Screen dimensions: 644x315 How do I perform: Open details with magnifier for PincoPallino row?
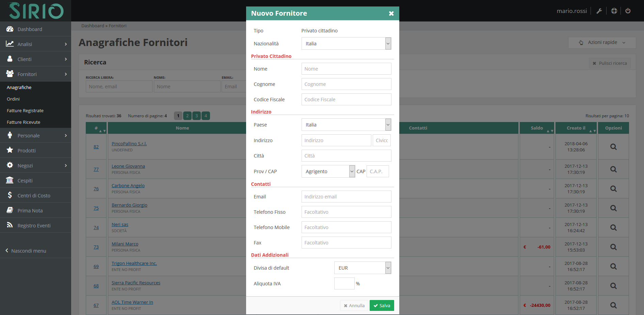(x=613, y=147)
